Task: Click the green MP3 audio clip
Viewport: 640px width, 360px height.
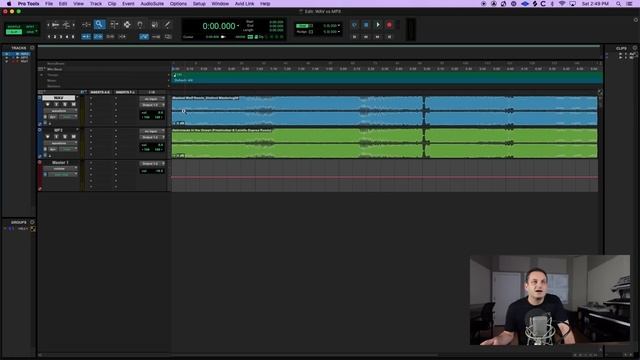Action: point(384,143)
